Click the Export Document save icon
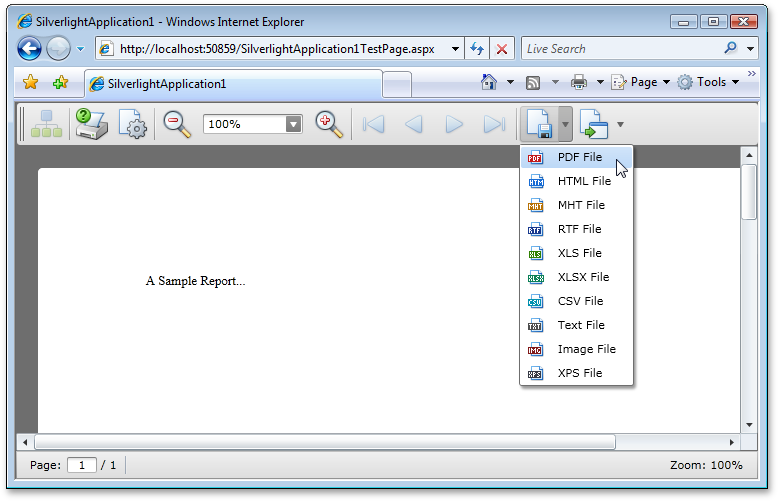The image size is (778, 501). point(539,124)
